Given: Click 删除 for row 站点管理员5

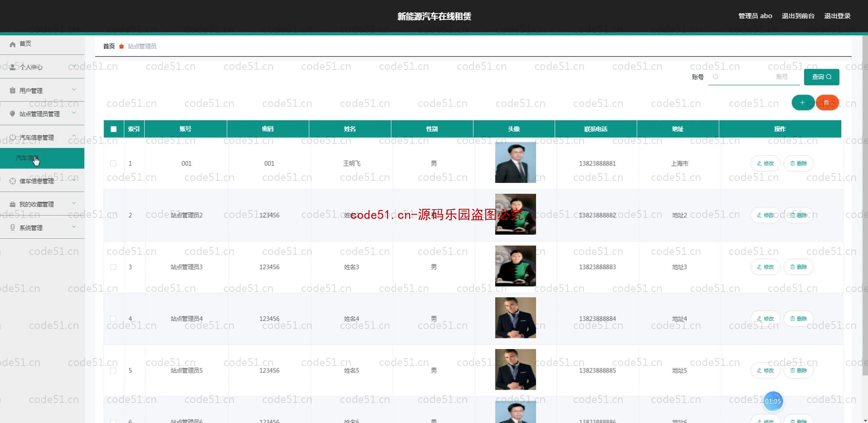Looking at the screenshot, I should coord(798,370).
